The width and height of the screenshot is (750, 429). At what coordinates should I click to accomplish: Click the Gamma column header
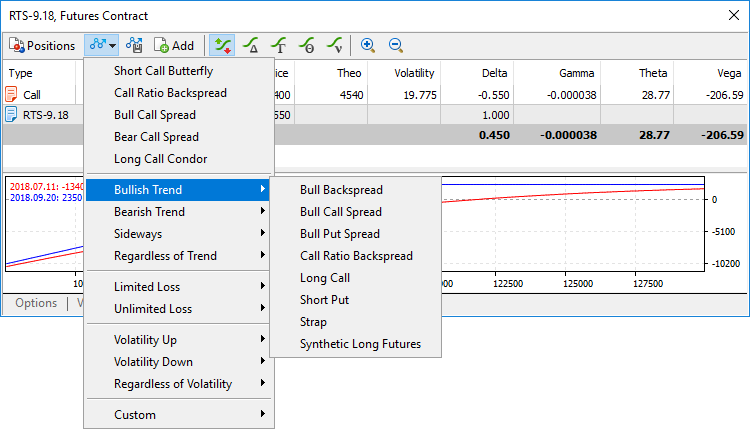(x=577, y=73)
